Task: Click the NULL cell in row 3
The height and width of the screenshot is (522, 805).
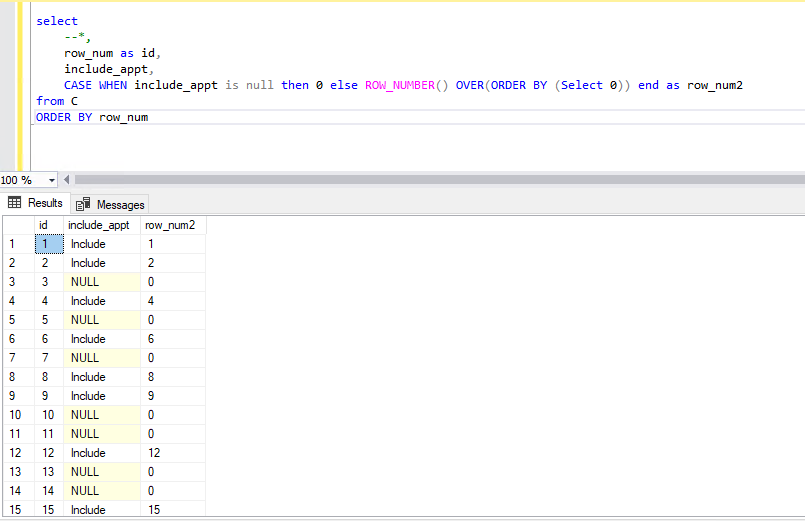Action: 102,282
